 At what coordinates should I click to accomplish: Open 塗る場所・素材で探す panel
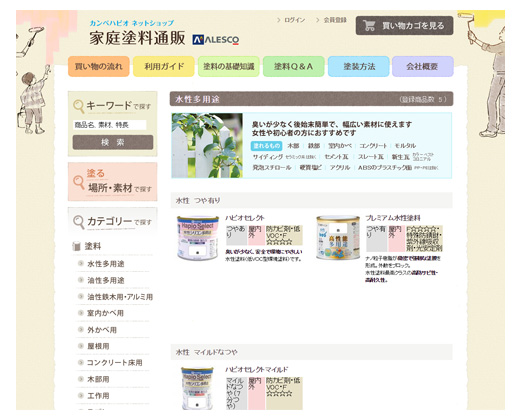point(113,182)
